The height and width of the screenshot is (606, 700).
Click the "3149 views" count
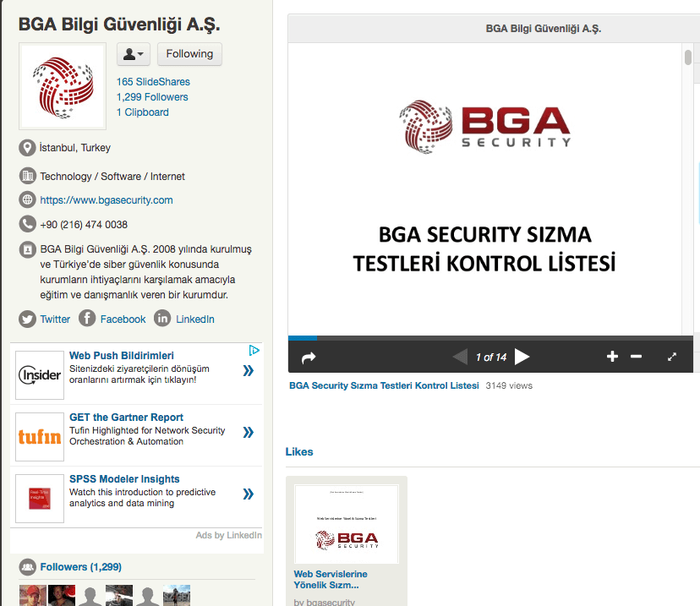coord(509,385)
